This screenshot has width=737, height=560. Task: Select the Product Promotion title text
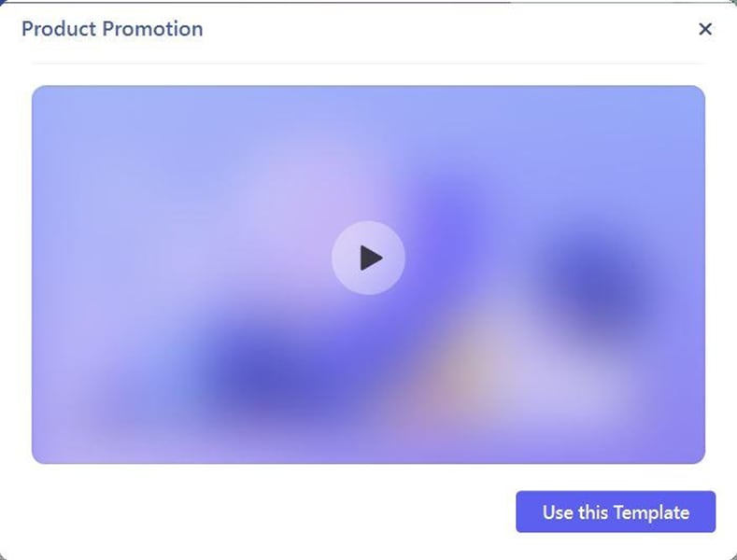[112, 29]
